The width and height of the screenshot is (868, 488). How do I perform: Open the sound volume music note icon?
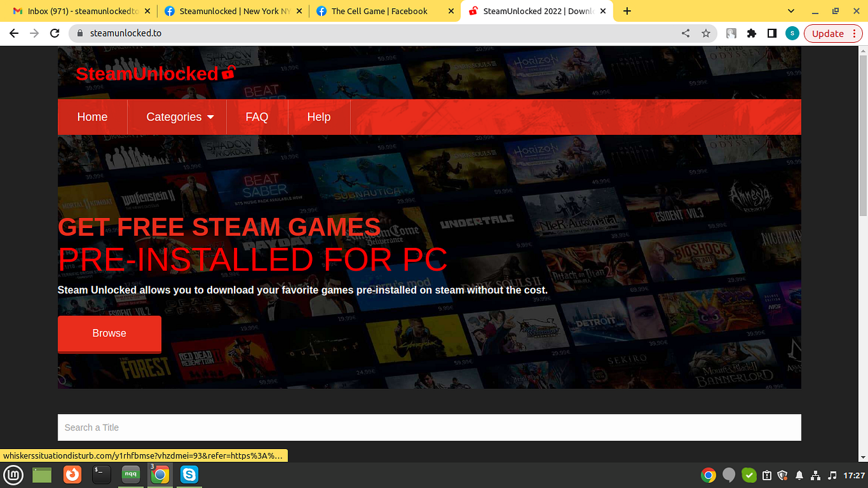pos(832,475)
